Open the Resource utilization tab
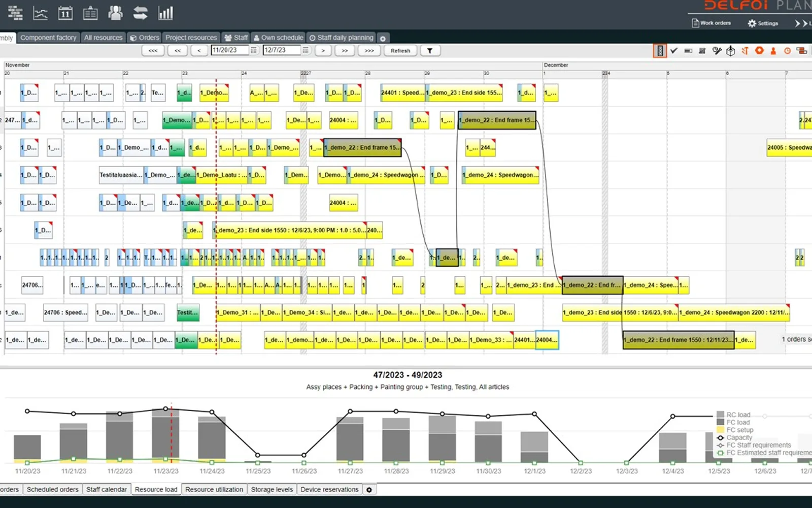This screenshot has width=812, height=508. [214, 490]
